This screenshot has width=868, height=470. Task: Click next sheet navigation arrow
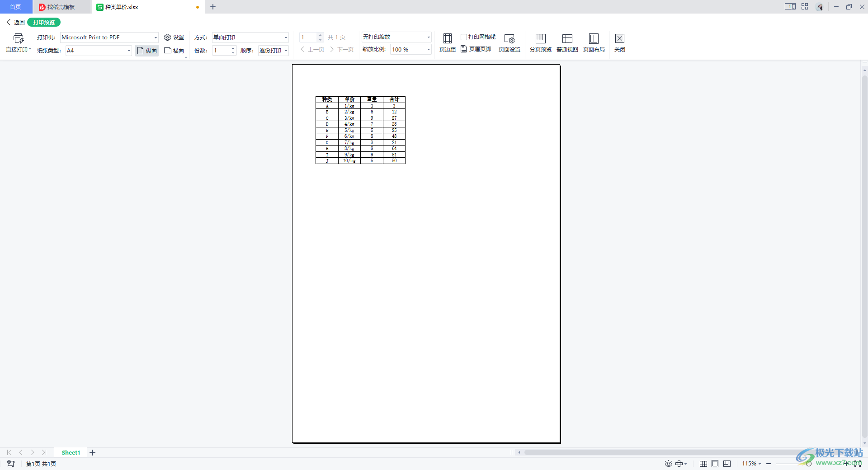click(33, 452)
